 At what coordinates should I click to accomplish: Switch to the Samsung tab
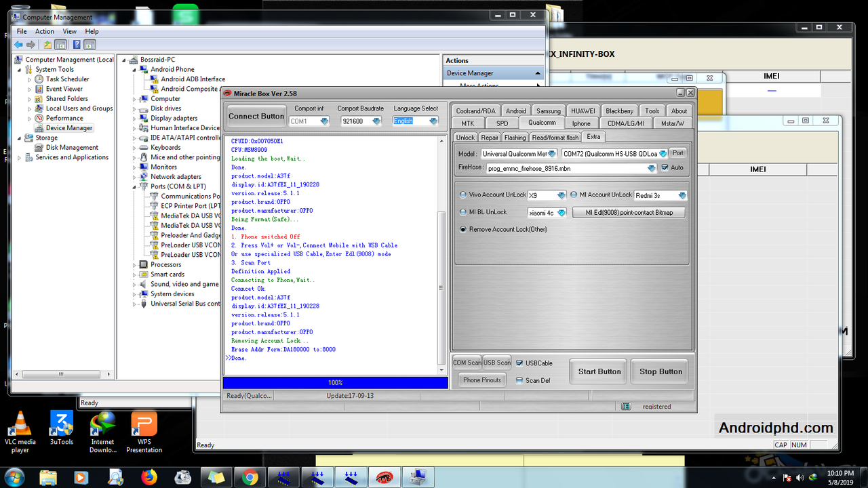click(549, 111)
